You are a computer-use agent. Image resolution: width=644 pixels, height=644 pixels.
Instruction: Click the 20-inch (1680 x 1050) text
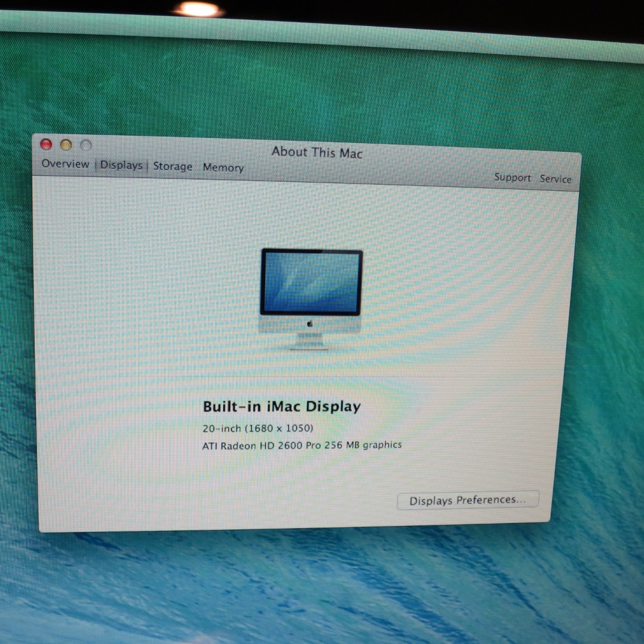point(258,428)
